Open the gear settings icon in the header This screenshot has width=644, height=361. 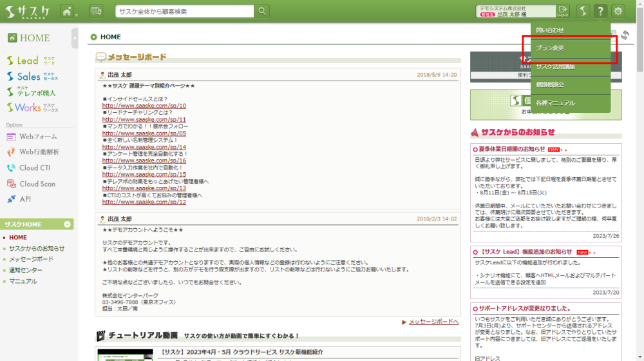click(x=618, y=11)
